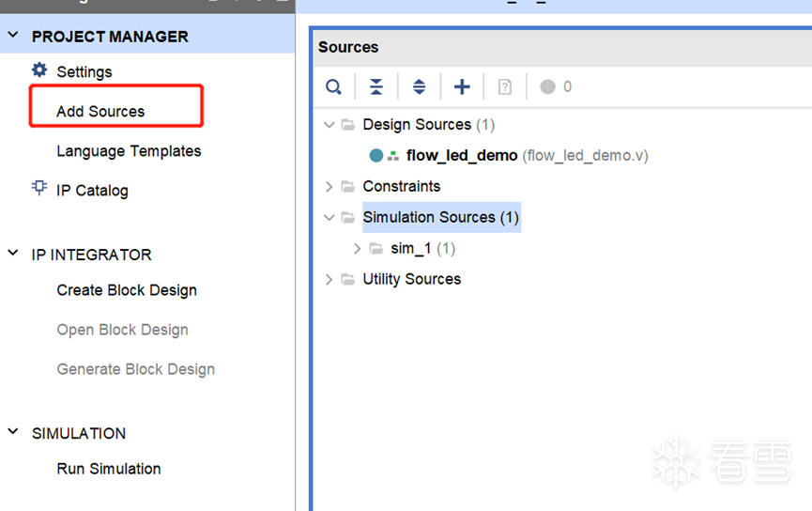Screen dimensions: 812x511
Task: Expand all sources with the expand icon
Action: (x=419, y=86)
